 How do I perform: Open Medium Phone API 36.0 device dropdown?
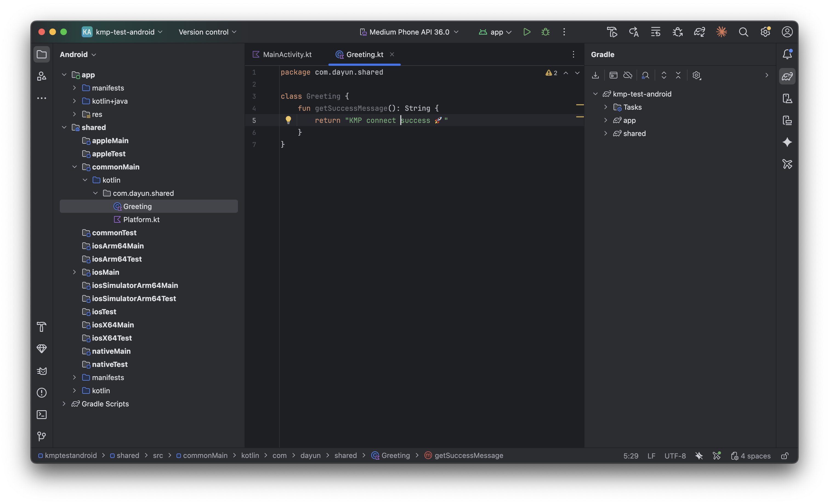point(409,32)
